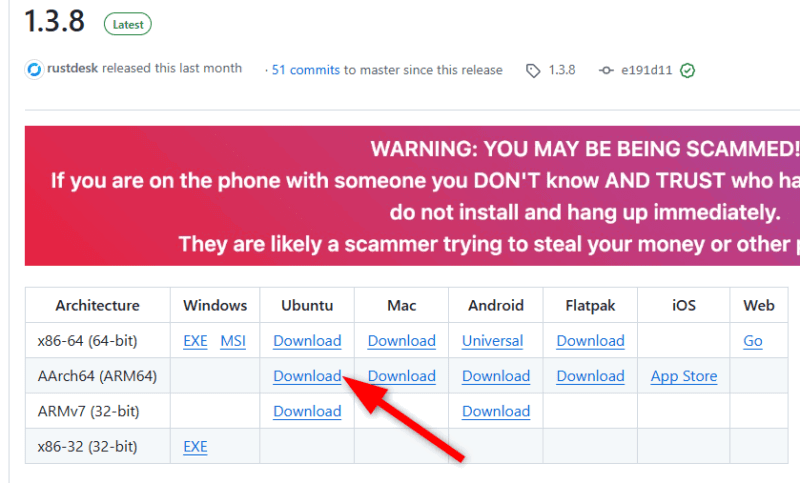Download Windows x86-64 EXE installer
This screenshot has height=483, width=800.
(x=195, y=341)
